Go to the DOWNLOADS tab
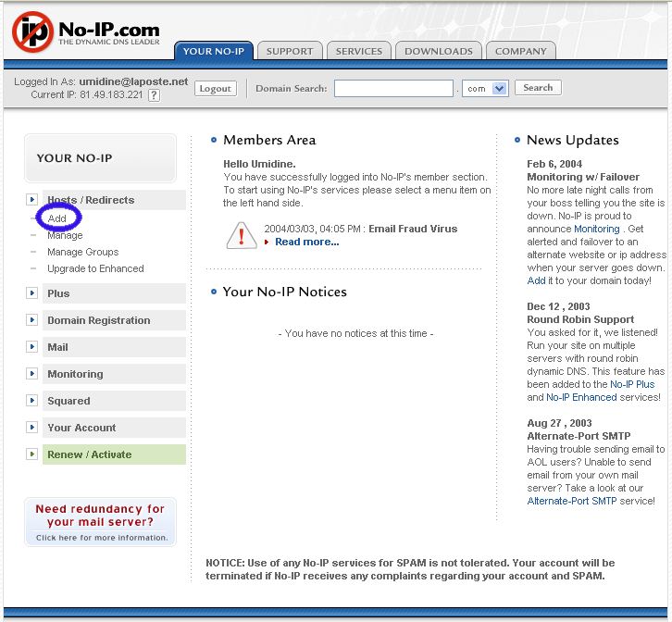This screenshot has height=622, width=672. point(439,51)
